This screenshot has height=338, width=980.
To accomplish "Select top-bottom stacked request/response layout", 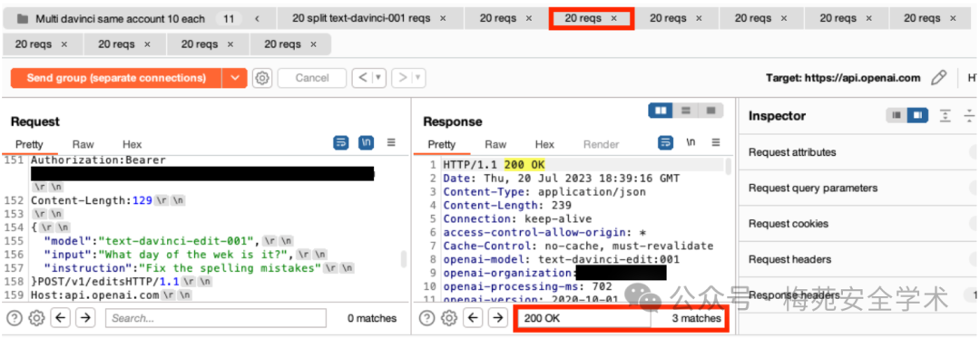I will 686,111.
